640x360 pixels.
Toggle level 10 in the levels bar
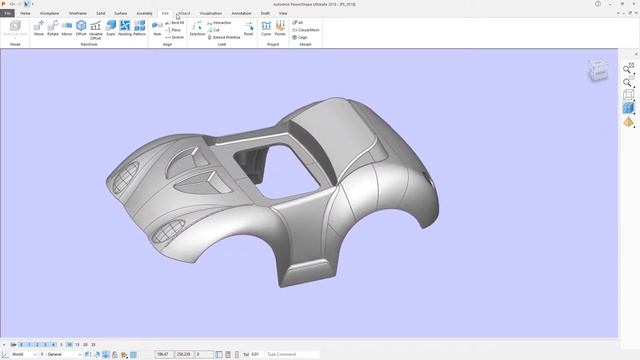point(69,344)
